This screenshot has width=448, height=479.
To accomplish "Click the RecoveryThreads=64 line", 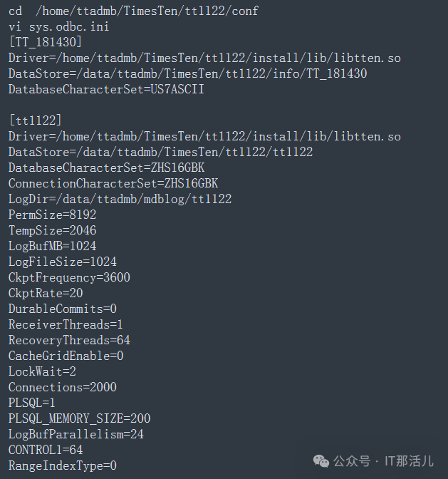I will pos(69,340).
